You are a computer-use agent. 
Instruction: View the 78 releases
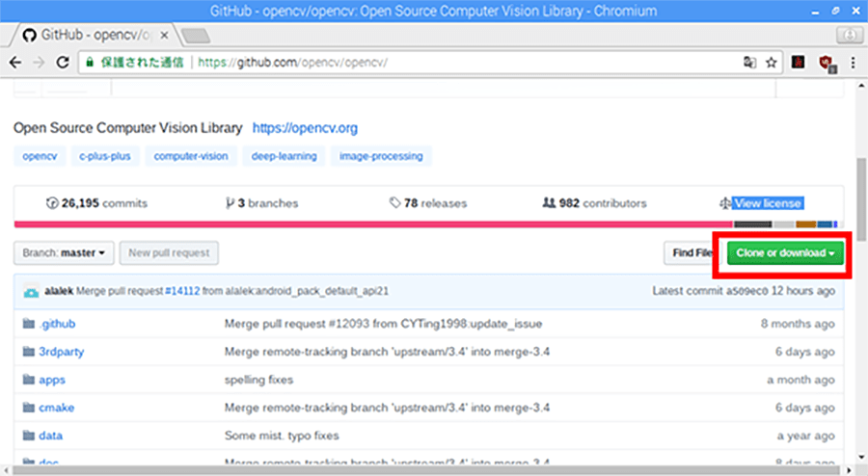click(428, 203)
